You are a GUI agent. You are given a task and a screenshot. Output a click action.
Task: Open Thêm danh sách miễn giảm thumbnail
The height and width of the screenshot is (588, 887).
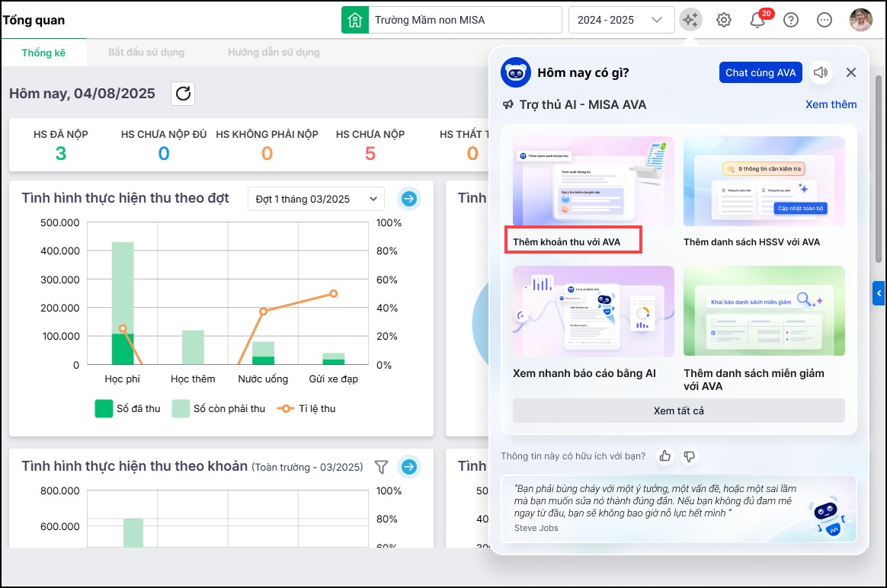[x=764, y=311]
